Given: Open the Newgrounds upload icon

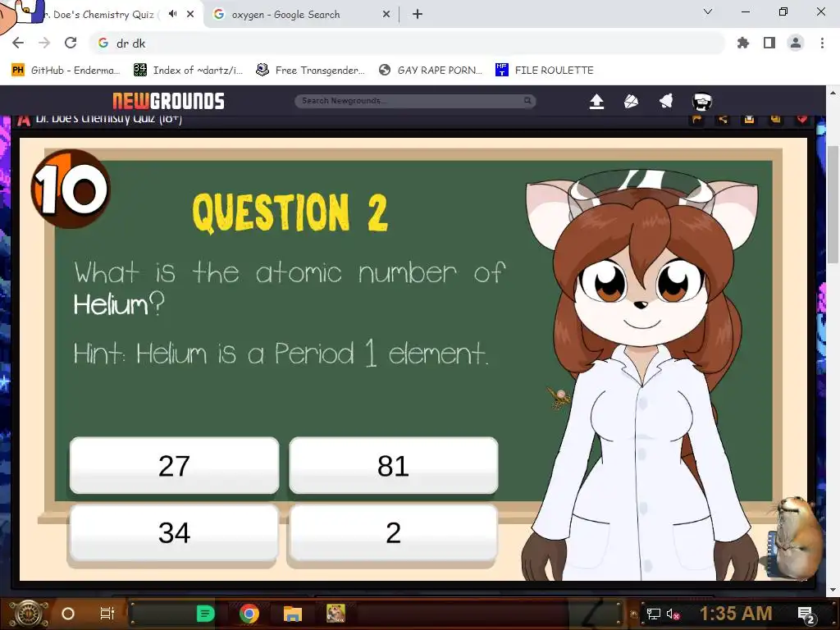Looking at the screenshot, I should tap(597, 101).
